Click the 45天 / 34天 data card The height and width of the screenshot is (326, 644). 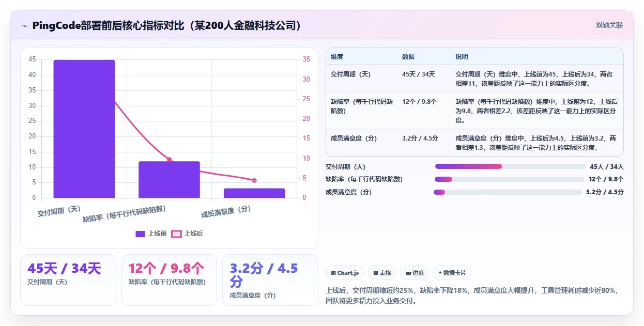tap(68, 280)
